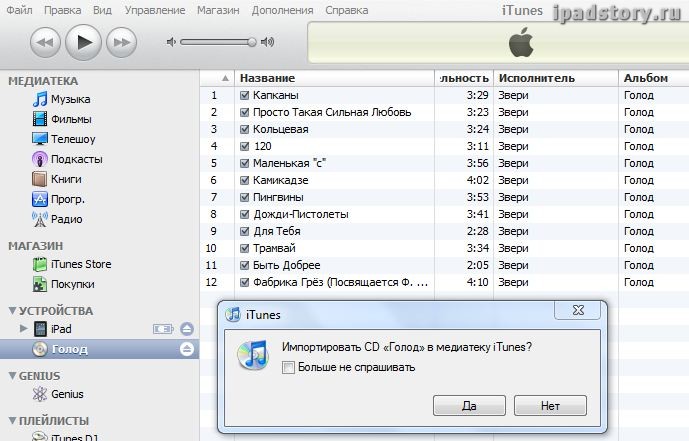Click the iTunes CD icon inside the dialog
The height and width of the screenshot is (441, 689).
(253, 355)
